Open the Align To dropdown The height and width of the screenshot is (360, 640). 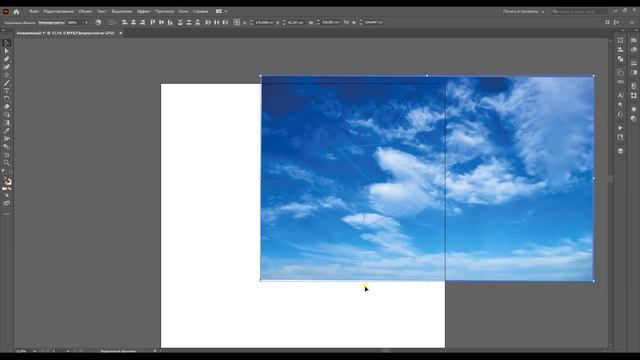click(112, 22)
